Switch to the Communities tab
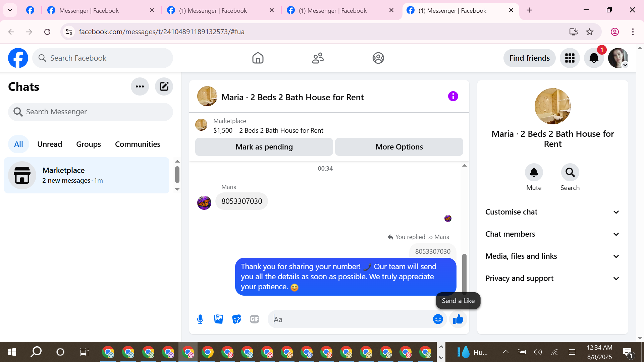This screenshot has width=644, height=362. (138, 144)
